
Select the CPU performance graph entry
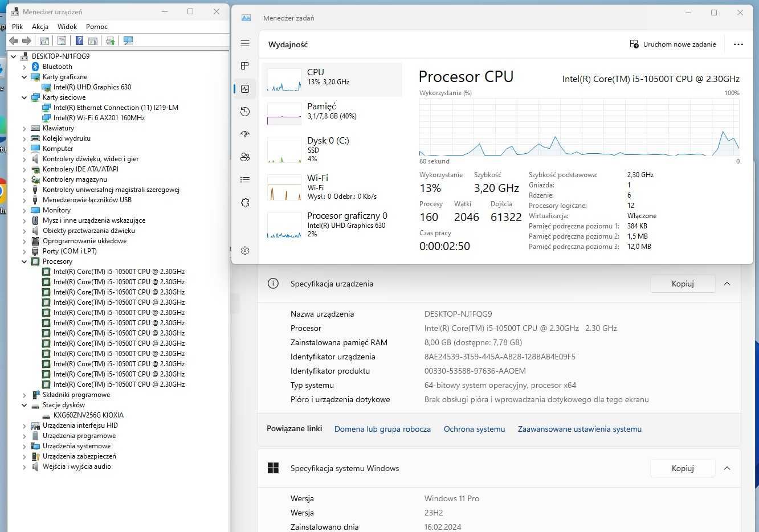pos(332,80)
